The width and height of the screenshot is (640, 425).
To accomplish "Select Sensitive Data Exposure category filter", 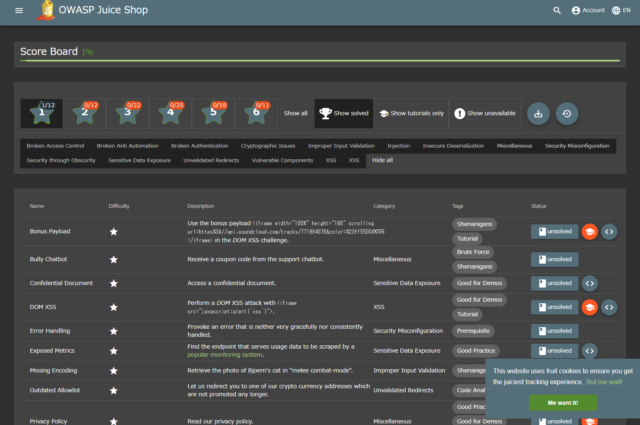I will coord(140,160).
